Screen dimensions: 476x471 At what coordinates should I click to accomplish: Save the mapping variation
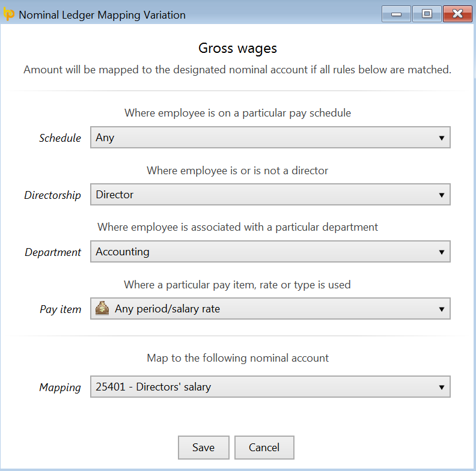[x=204, y=448]
